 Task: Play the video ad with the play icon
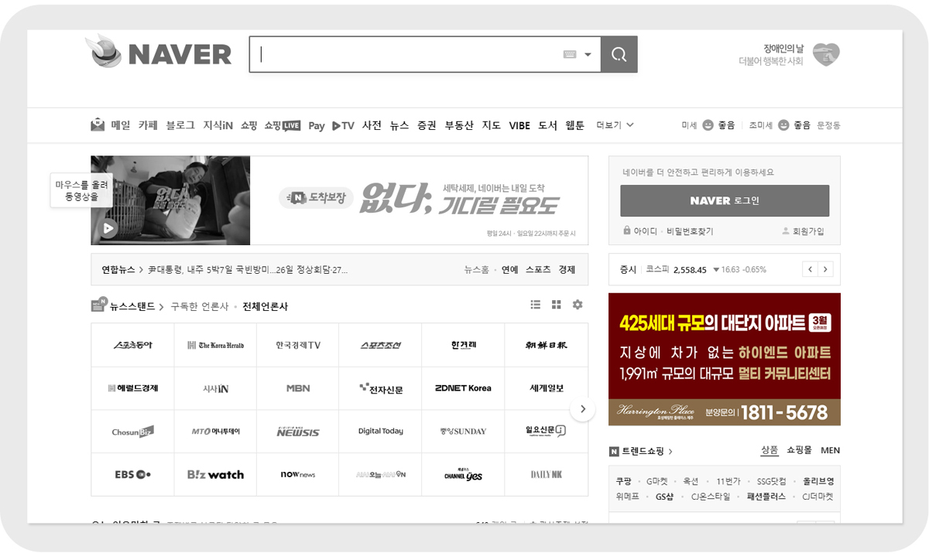click(108, 228)
